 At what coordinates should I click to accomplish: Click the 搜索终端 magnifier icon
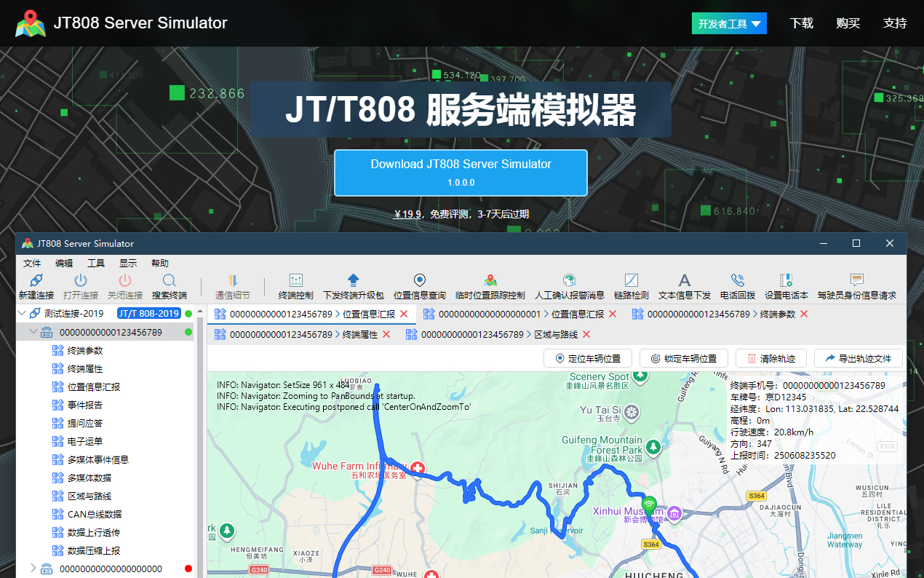click(169, 280)
